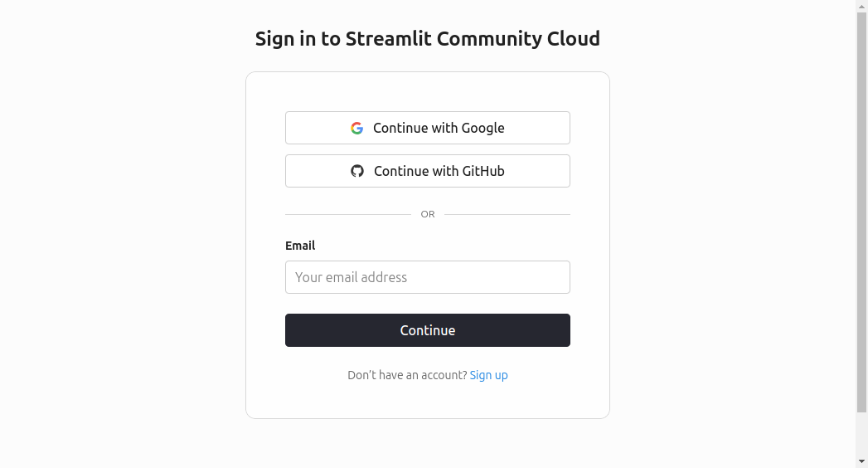Click the GitHub octocat icon
The width and height of the screenshot is (868, 468).
point(357,171)
